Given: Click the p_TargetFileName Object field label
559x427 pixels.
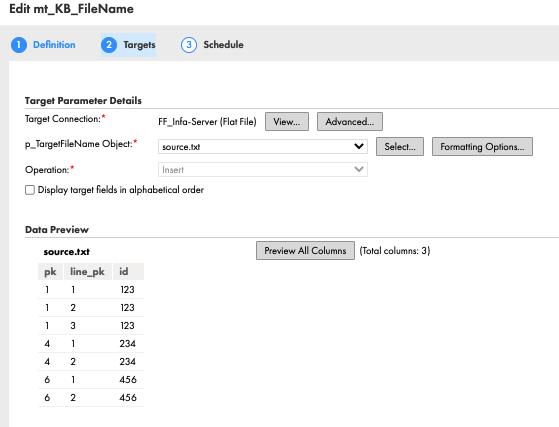Looking at the screenshot, I should [81, 144].
